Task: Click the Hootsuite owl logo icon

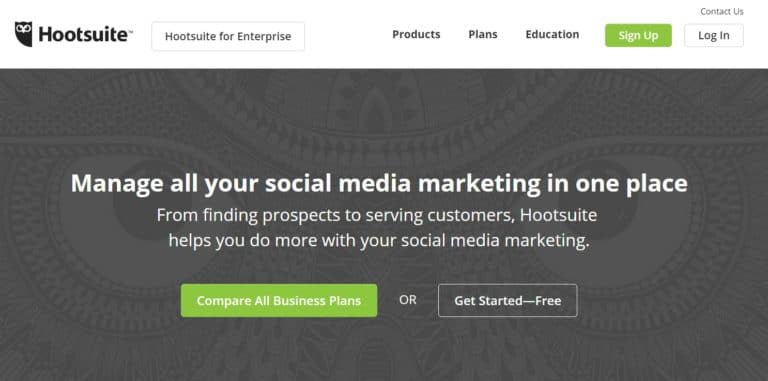Action: 24,34
